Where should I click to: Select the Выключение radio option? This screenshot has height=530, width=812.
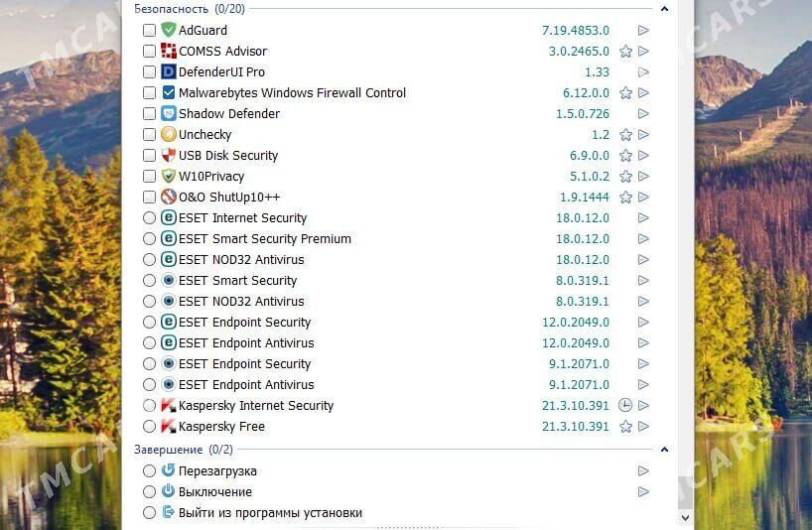point(149,491)
